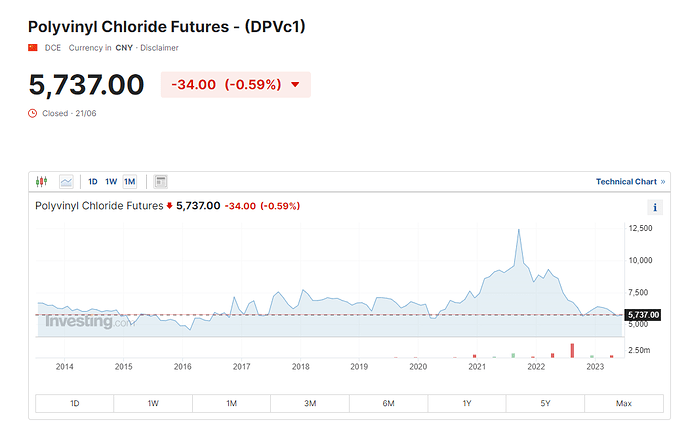
Task: Open the news overlay icon in chart toolbar
Action: coord(160,181)
